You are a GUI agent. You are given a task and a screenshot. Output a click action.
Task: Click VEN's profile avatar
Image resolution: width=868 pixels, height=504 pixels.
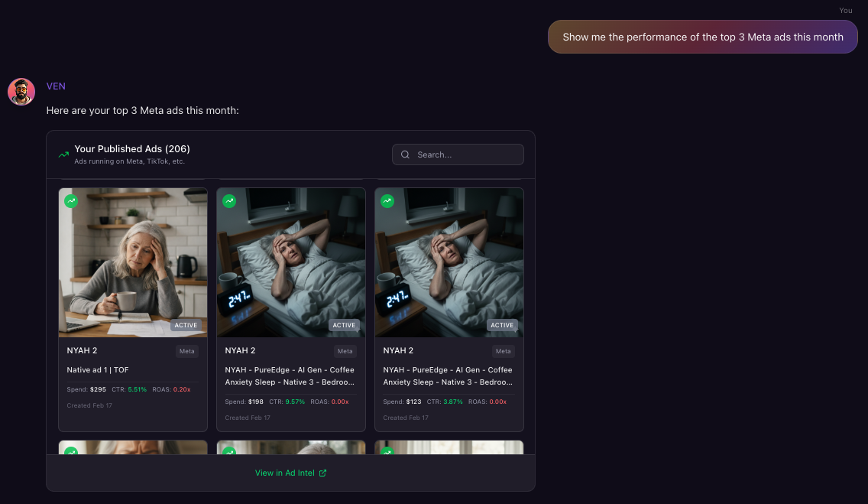(21, 92)
